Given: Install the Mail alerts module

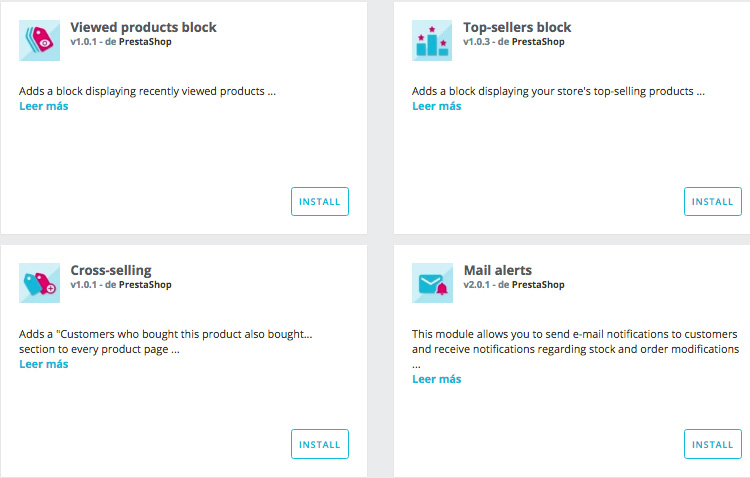Looking at the screenshot, I should tap(713, 444).
